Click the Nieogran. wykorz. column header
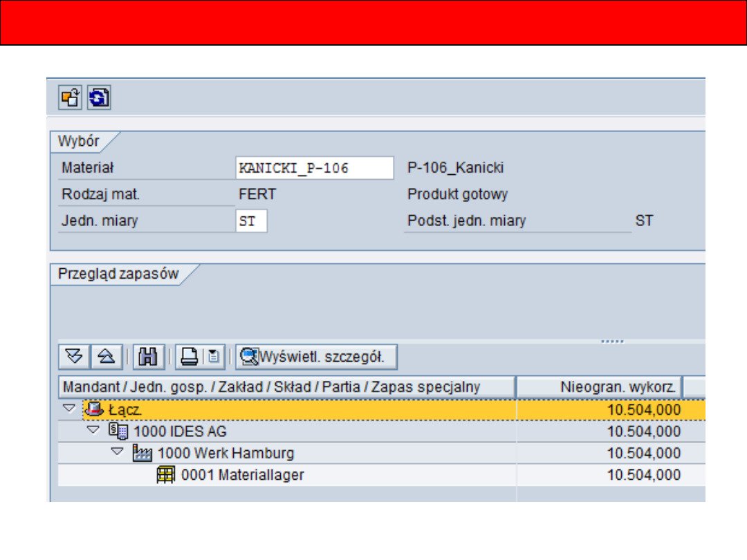Screen dimensions: 747x560 pos(600,387)
